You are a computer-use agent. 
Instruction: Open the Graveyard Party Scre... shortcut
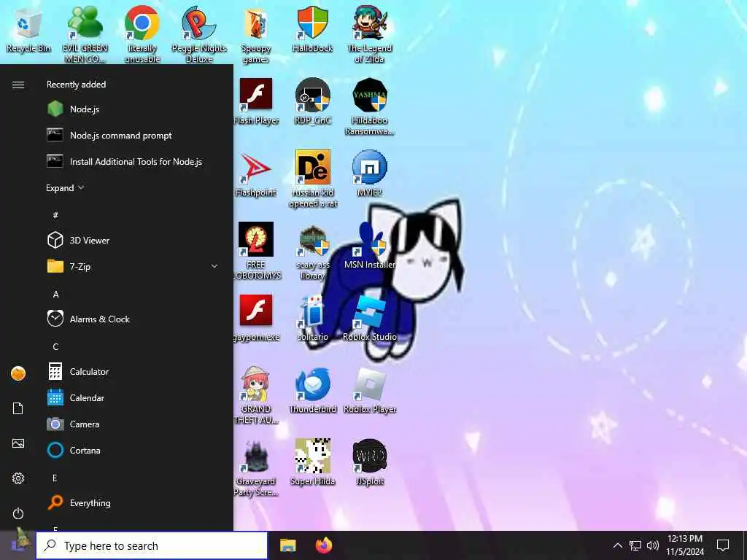pyautogui.click(x=256, y=467)
